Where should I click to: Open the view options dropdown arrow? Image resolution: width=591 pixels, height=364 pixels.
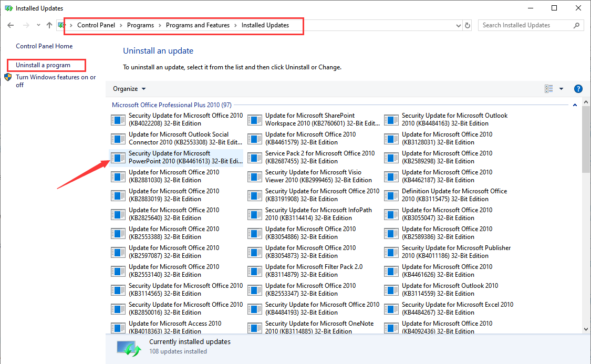[561, 89]
